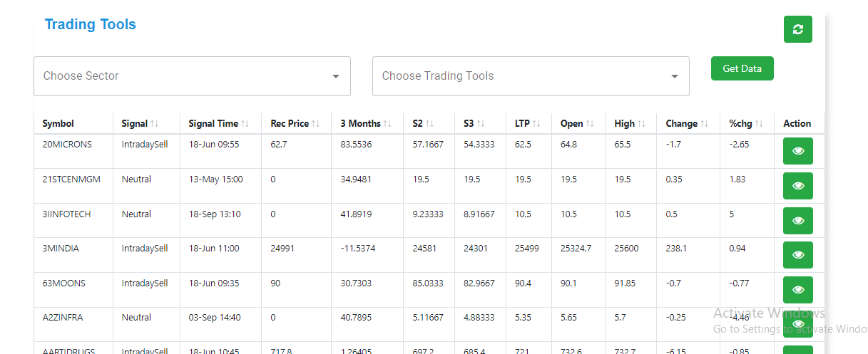View details for 63MOONS row

(797, 290)
